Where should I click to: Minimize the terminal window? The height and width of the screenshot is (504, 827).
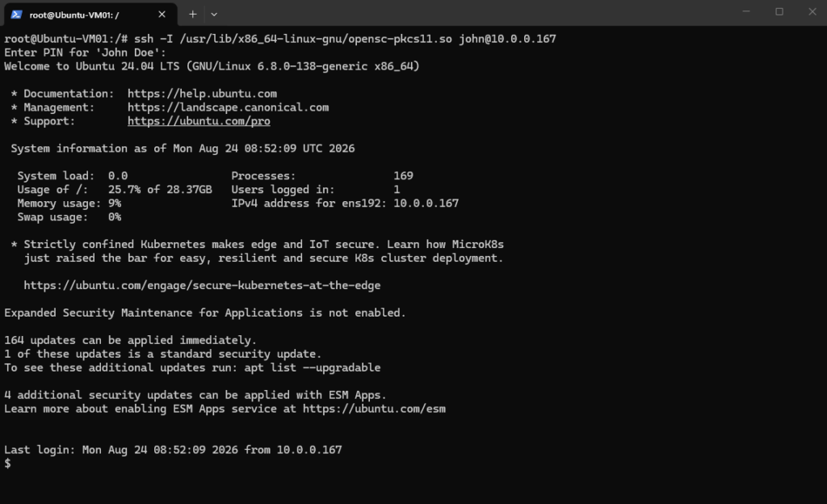click(x=745, y=11)
